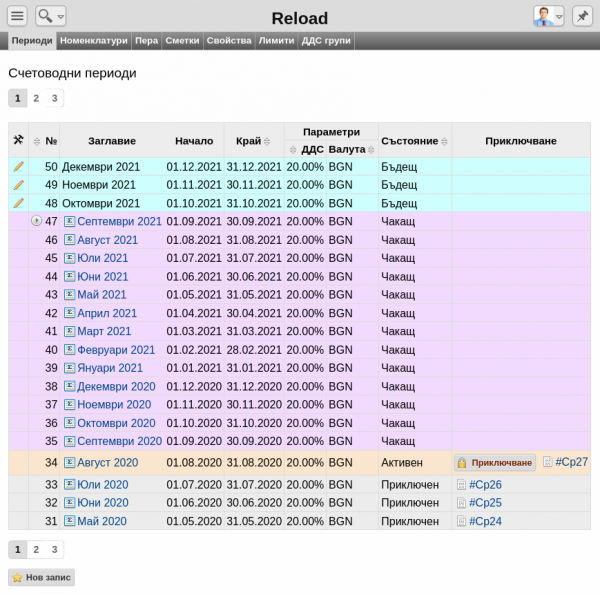Sort by Състояние column arrows
The image size is (600, 595).
point(444,142)
